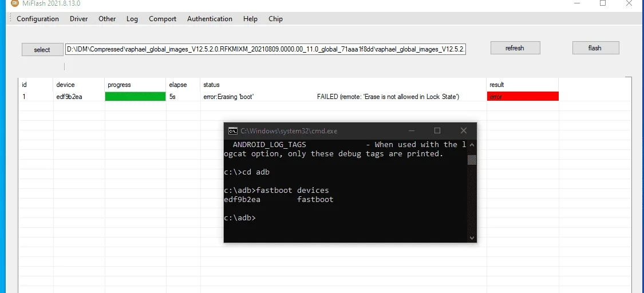Click the 'edf9b2ea fastboot' output line in cmd
The image size is (644, 293).
[x=278, y=200]
